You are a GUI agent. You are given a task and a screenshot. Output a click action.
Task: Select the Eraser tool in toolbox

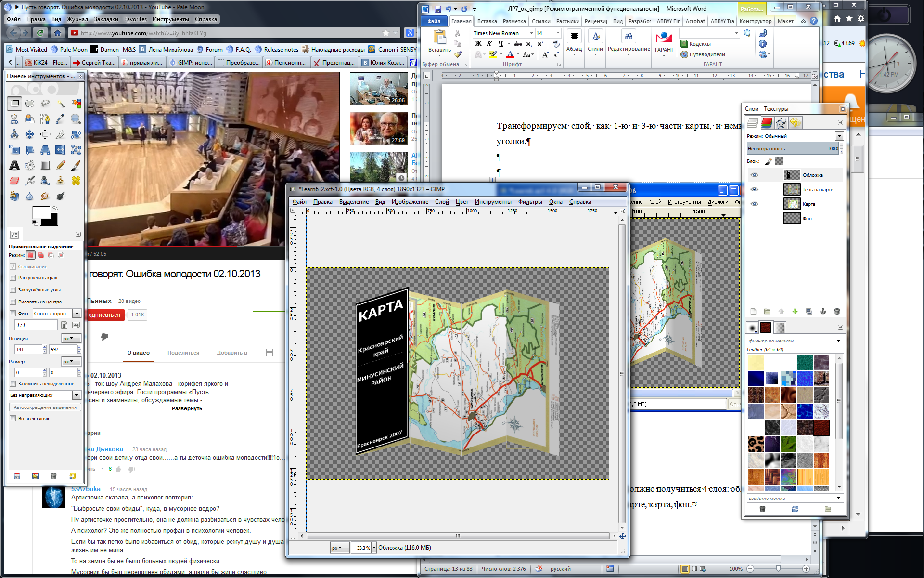(x=14, y=180)
